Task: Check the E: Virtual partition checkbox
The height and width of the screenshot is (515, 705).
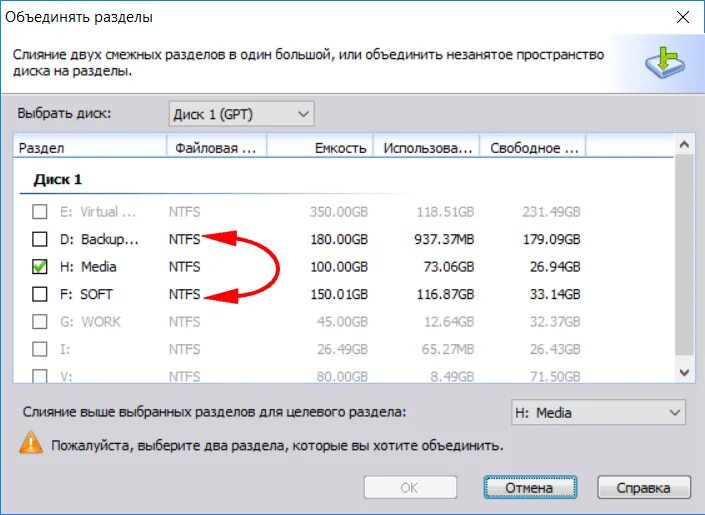Action: coord(40,211)
